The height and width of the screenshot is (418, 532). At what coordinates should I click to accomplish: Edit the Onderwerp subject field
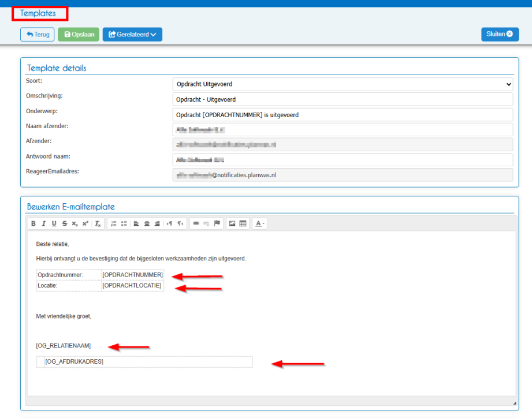(343, 115)
